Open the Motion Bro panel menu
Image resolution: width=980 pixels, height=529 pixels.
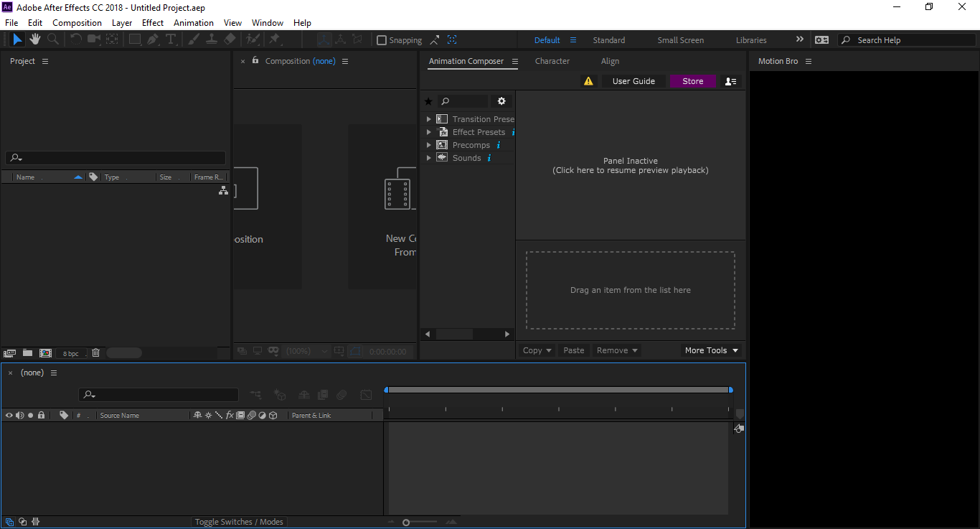809,61
